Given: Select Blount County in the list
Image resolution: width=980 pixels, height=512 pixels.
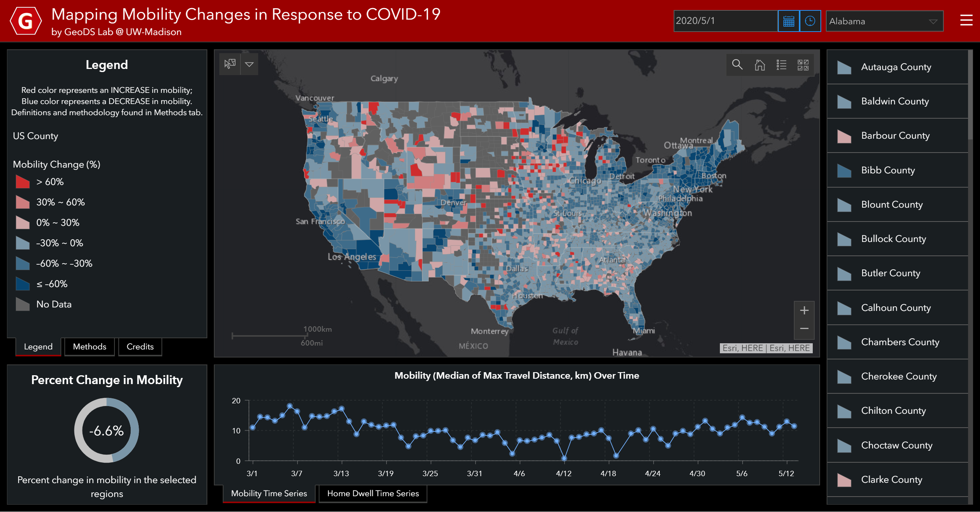Looking at the screenshot, I should 898,205.
